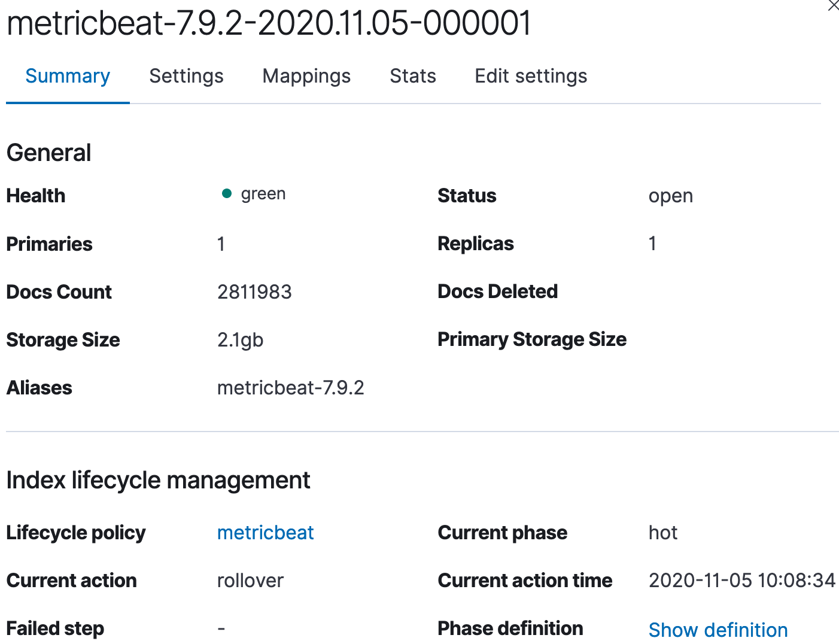Open the Settings tab

[x=186, y=76]
